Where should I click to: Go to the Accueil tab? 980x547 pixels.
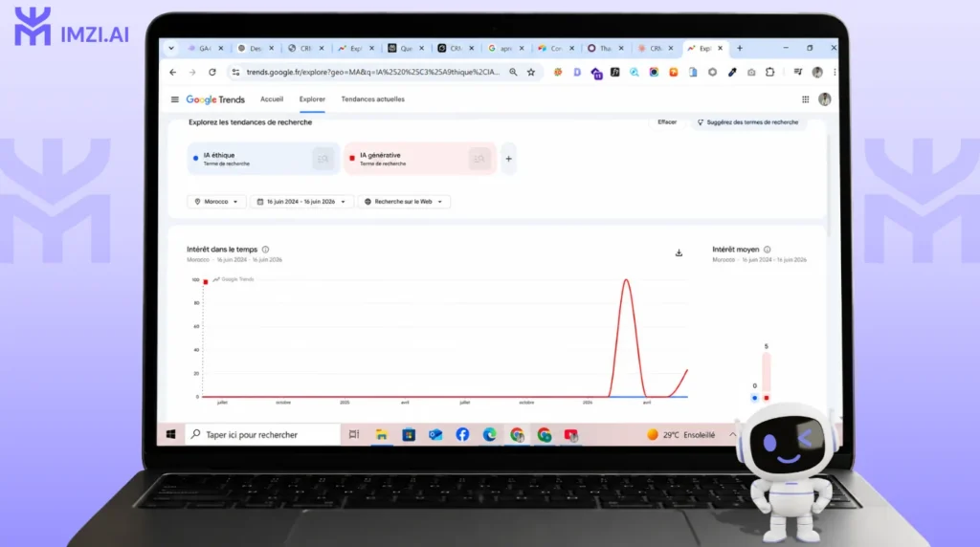coord(272,99)
